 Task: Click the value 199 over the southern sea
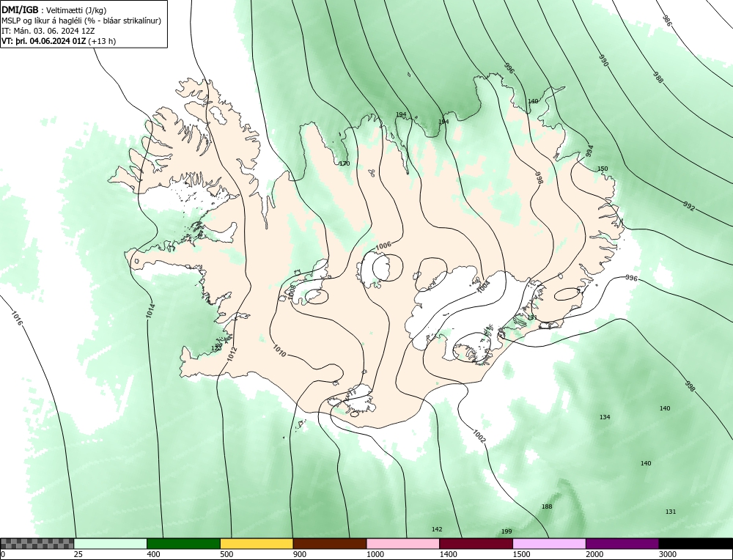click(507, 531)
